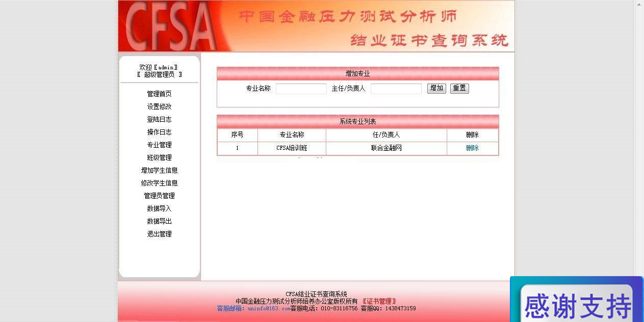Click the page vertical scrollbar
The image size is (644, 322).
pos(639,161)
